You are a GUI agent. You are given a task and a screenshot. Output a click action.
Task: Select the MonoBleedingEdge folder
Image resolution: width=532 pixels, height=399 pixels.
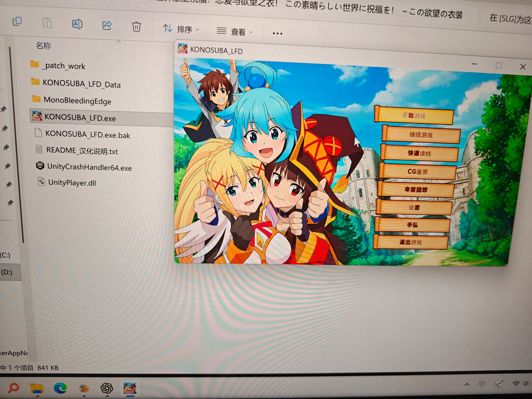point(71,100)
